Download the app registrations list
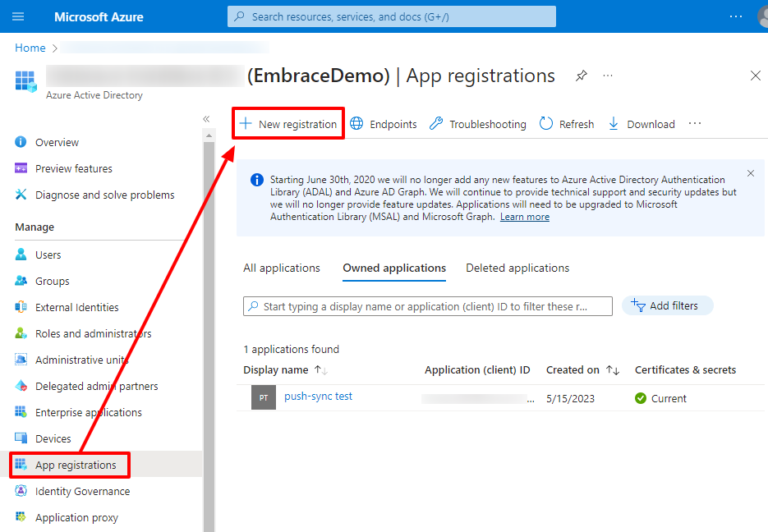This screenshot has width=768, height=532. 642,124
